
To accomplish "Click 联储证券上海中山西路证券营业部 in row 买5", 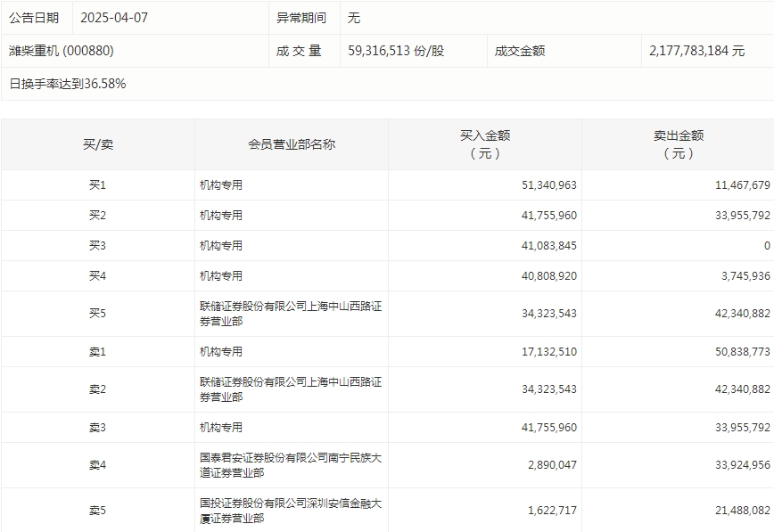I will click(x=288, y=313).
